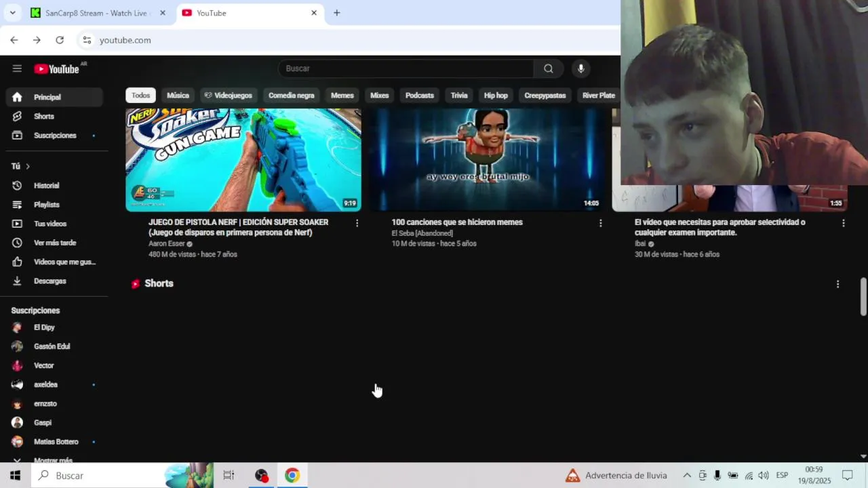Select the Comedia negra chip
868x488 pixels.
click(x=292, y=96)
